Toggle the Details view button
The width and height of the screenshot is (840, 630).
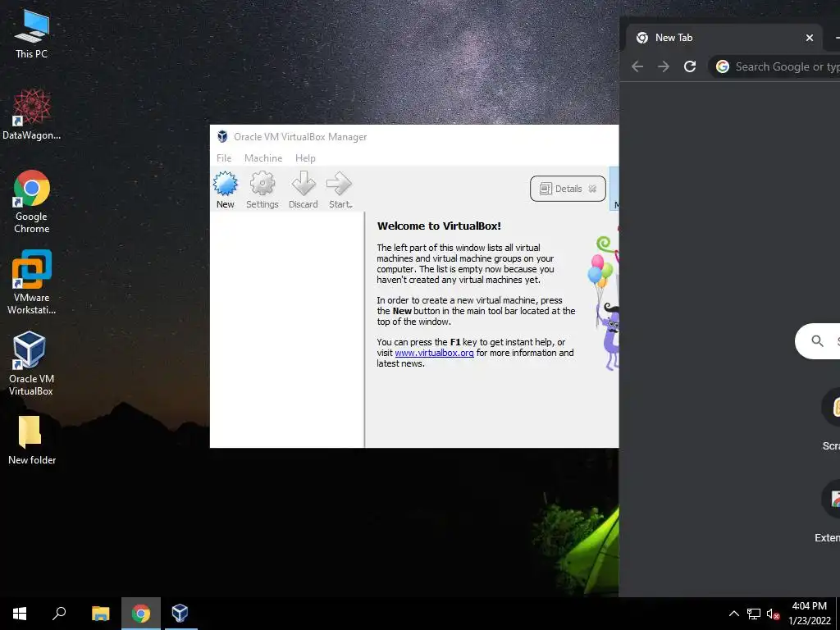click(568, 189)
